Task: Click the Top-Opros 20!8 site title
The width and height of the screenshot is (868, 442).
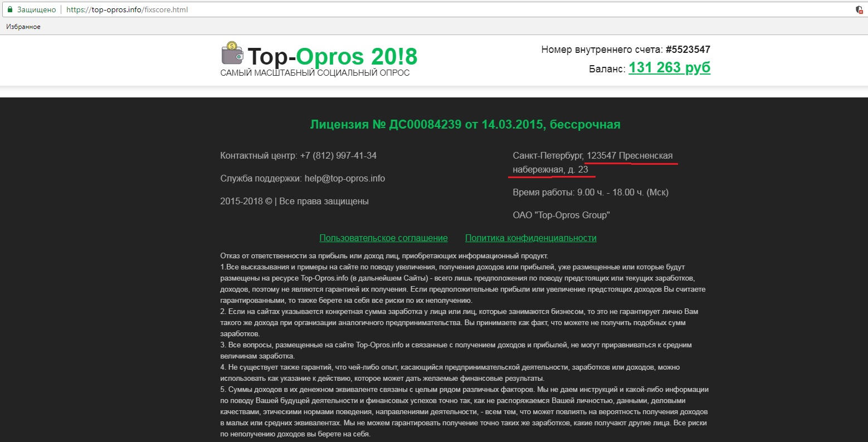Action: point(332,56)
